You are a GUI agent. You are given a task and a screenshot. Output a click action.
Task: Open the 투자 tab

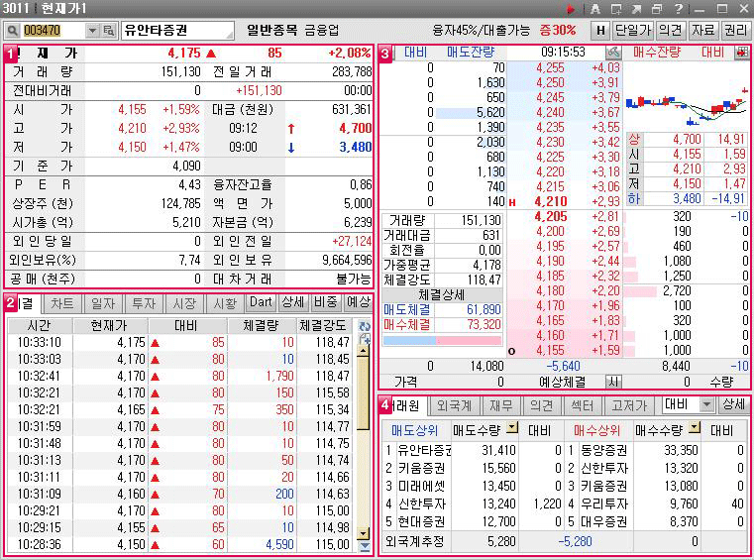pos(144,303)
